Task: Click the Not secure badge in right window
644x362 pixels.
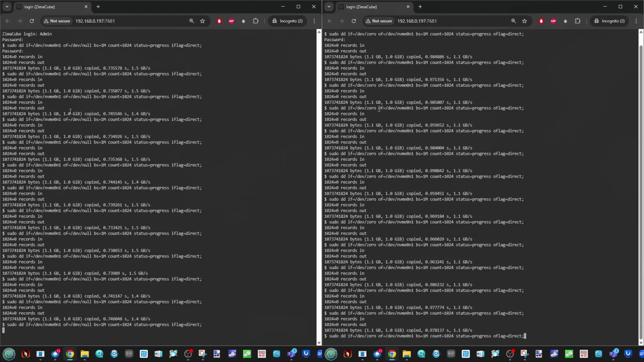Action: tap(379, 21)
